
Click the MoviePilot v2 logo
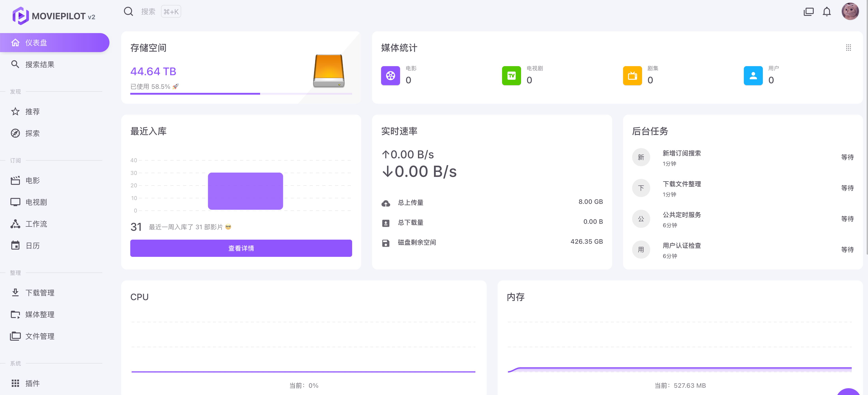pyautogui.click(x=54, y=16)
